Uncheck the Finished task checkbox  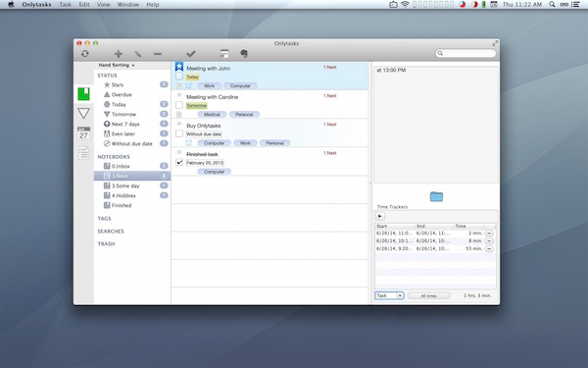(179, 162)
